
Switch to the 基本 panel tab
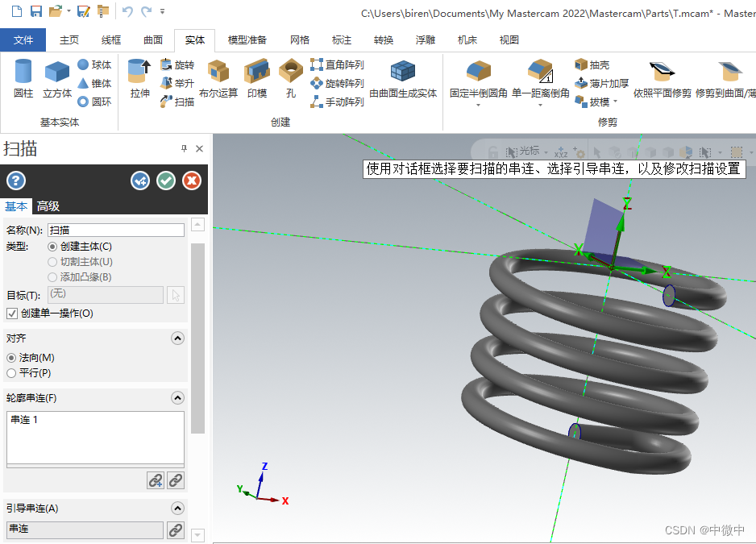pyautogui.click(x=16, y=206)
